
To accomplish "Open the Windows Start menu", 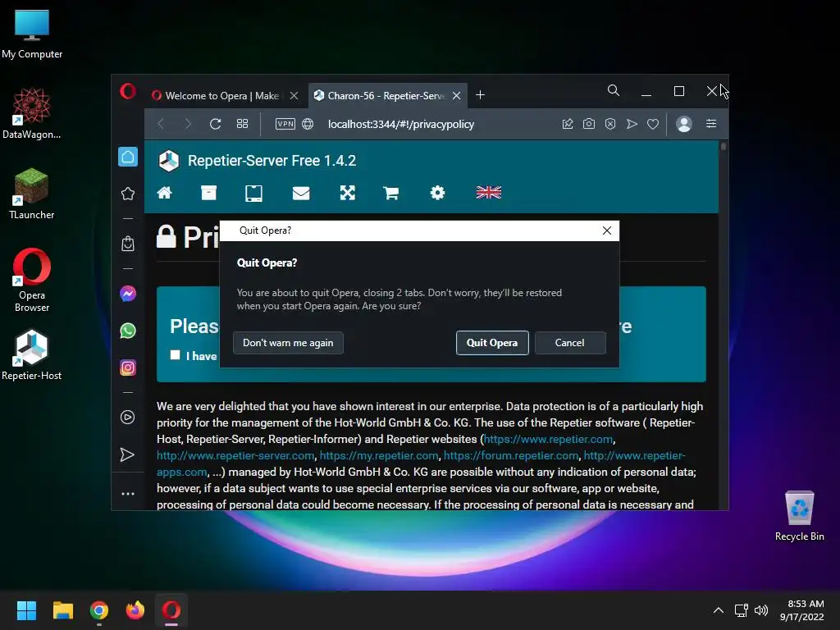I will click(26, 610).
